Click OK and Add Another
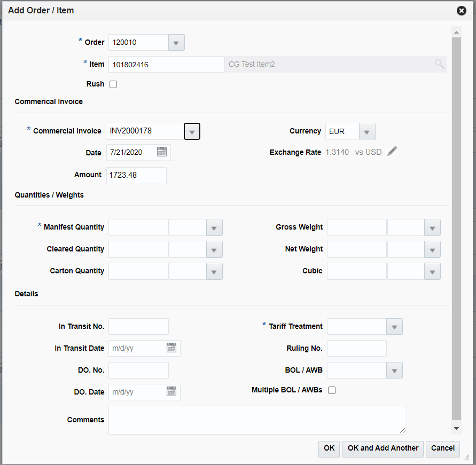Screen dimensions: 476x465 383,448
